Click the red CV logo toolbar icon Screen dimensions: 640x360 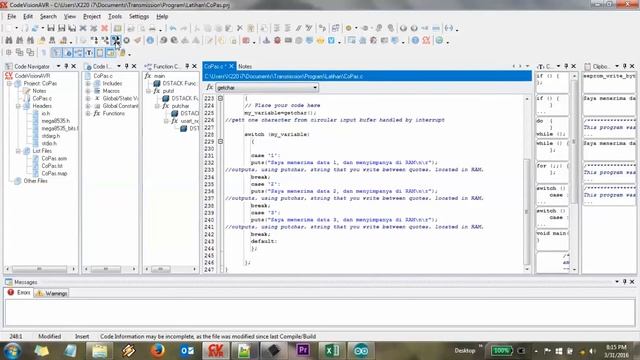(426, 40)
